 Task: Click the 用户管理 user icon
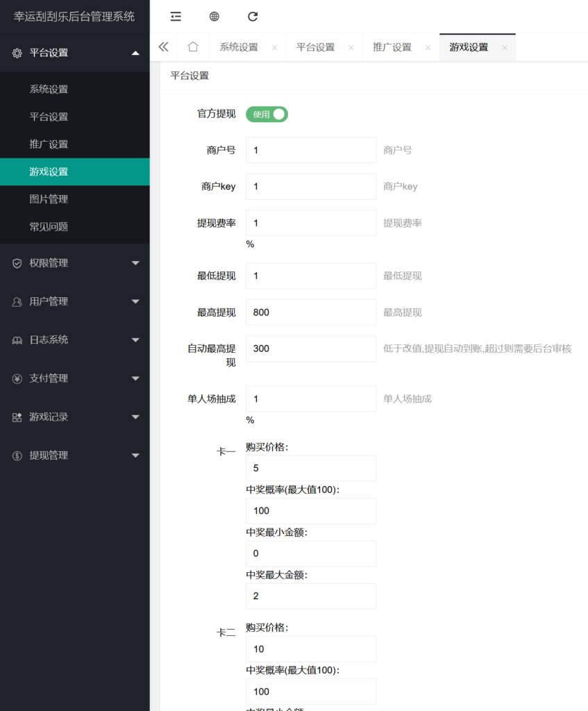point(17,301)
